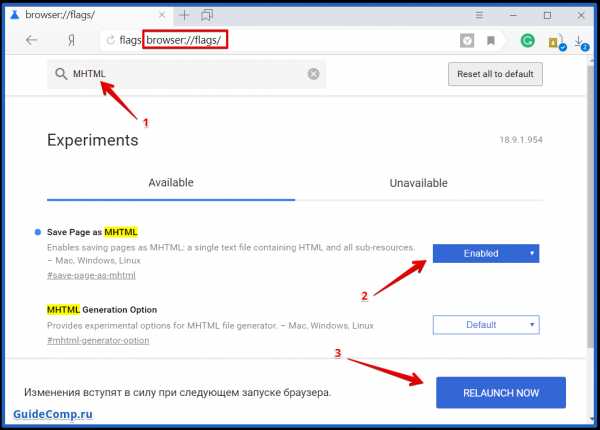Image resolution: width=600 pixels, height=430 pixels.
Task: Follow the #mhtml-generator-option link
Action: click(x=98, y=340)
